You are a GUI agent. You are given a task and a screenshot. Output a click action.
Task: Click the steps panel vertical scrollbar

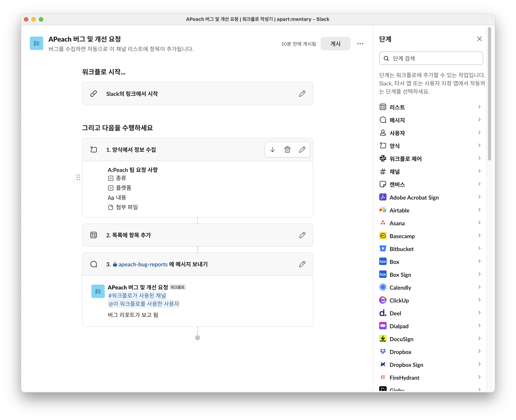click(x=489, y=94)
